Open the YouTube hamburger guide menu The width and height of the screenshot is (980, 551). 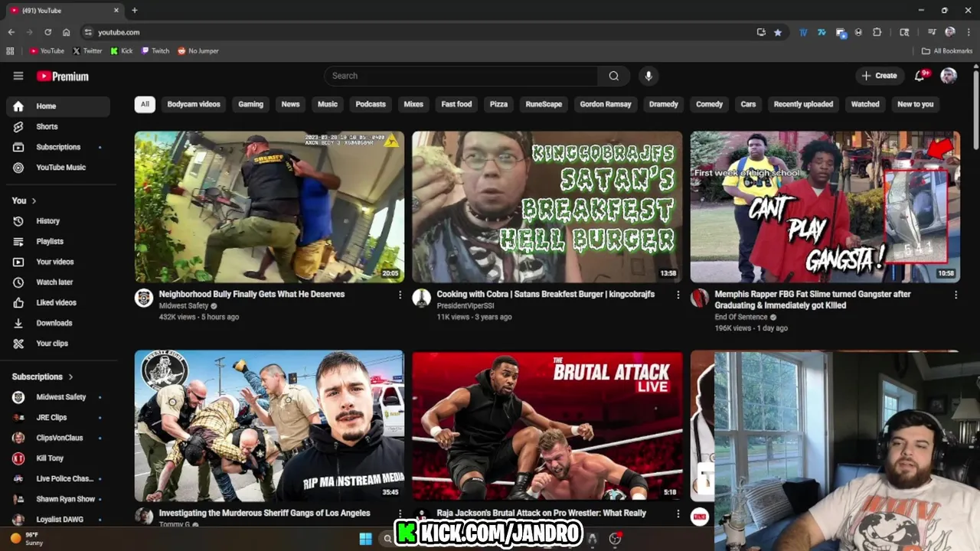pyautogui.click(x=18, y=76)
